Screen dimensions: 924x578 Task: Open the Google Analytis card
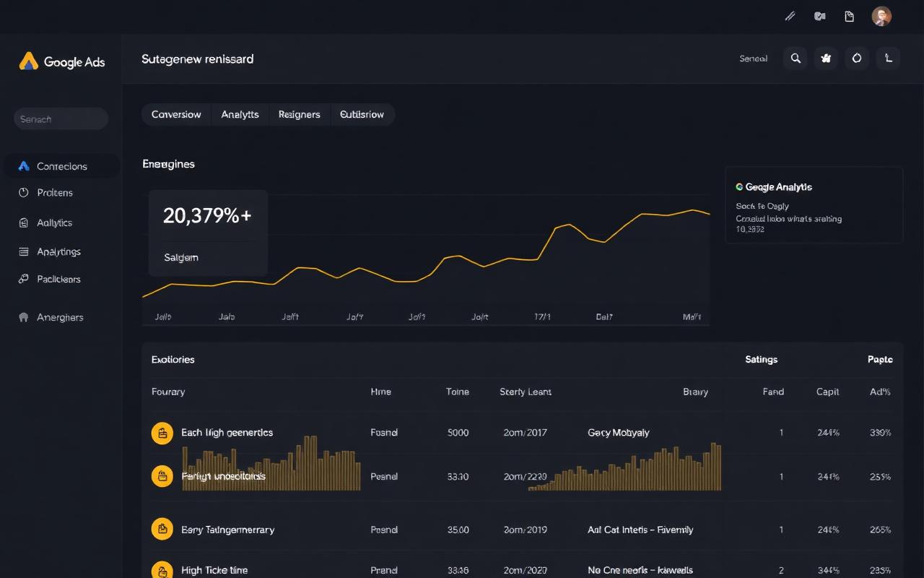pos(814,205)
